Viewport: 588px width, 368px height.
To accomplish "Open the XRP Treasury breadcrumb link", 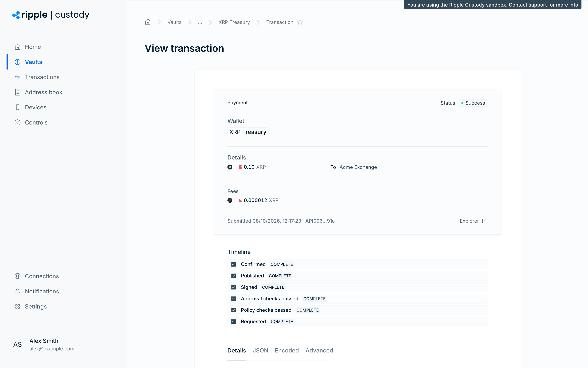I will point(234,22).
